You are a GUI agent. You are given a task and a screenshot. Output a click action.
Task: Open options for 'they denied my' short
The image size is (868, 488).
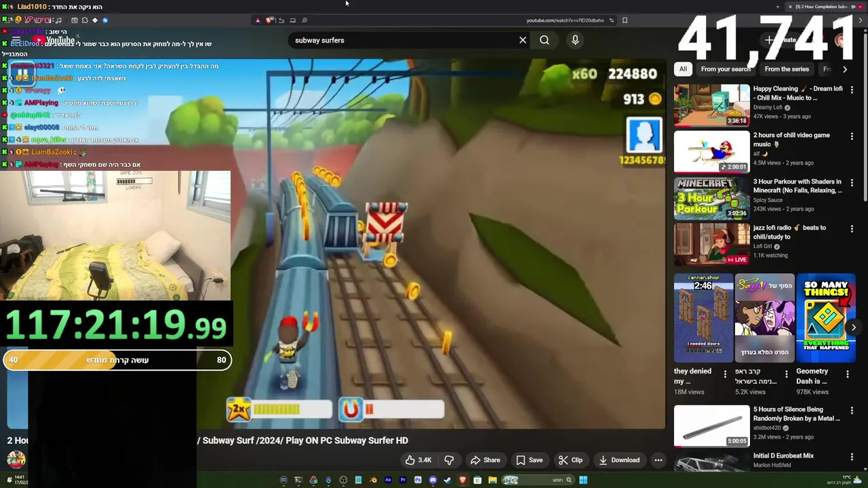point(725,374)
